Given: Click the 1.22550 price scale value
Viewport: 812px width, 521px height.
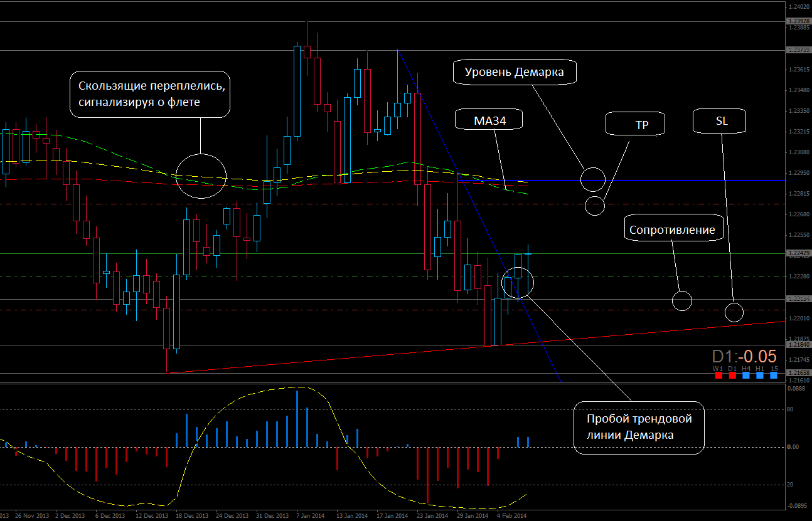Looking at the screenshot, I should click(x=799, y=235).
